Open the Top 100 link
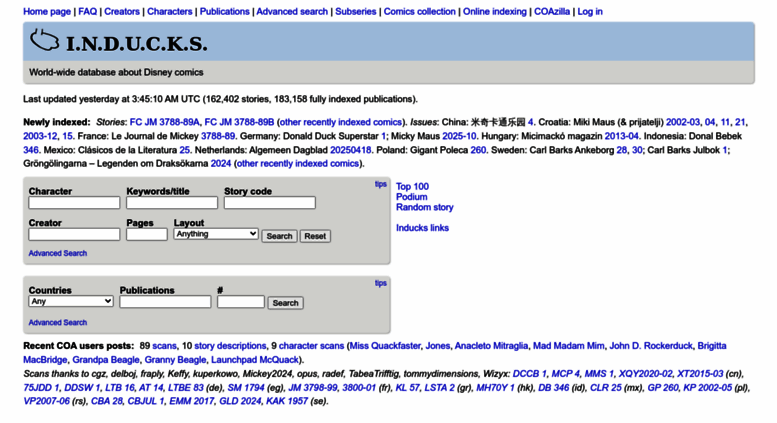The width and height of the screenshot is (777, 423). tap(412, 186)
